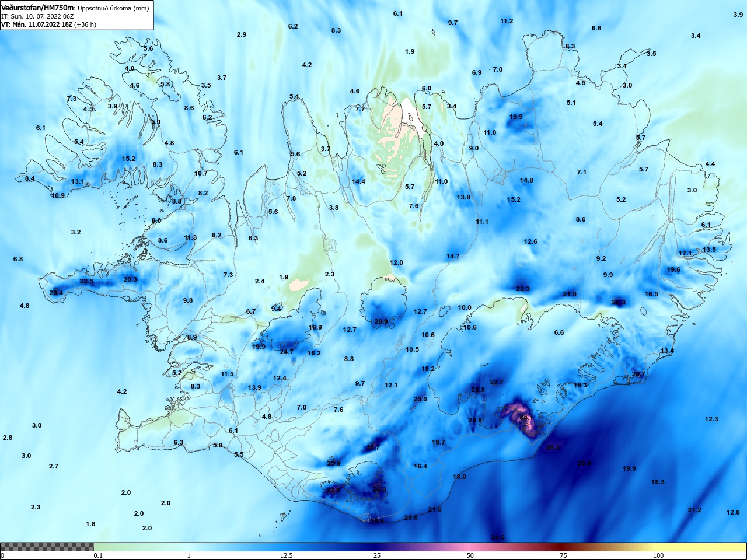
Task: Click the 19.6 eastern value
Action: [x=673, y=269]
